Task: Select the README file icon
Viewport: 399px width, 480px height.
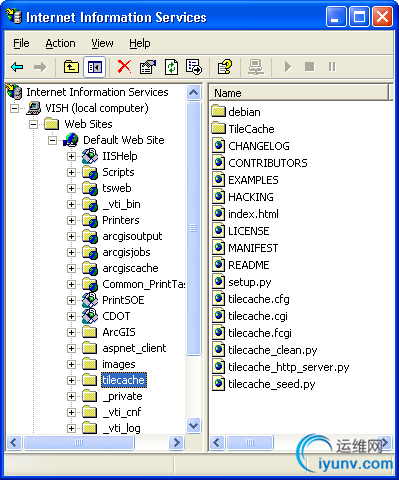Action: point(219,265)
